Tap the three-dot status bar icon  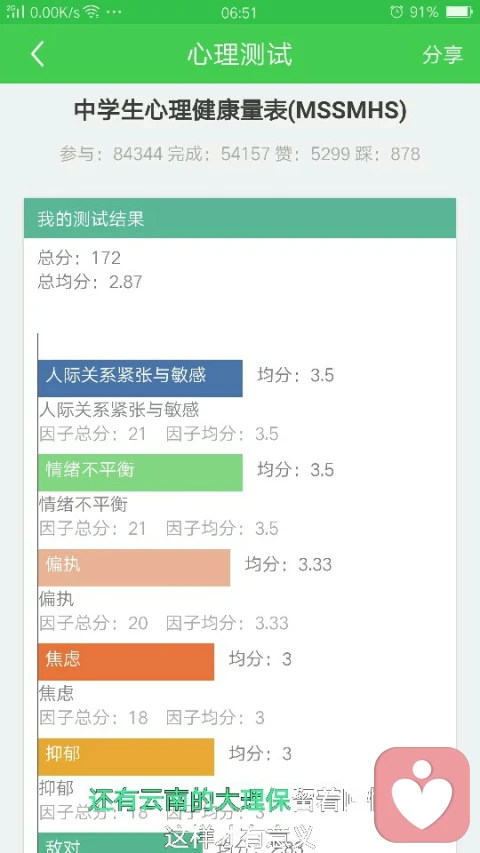(114, 13)
